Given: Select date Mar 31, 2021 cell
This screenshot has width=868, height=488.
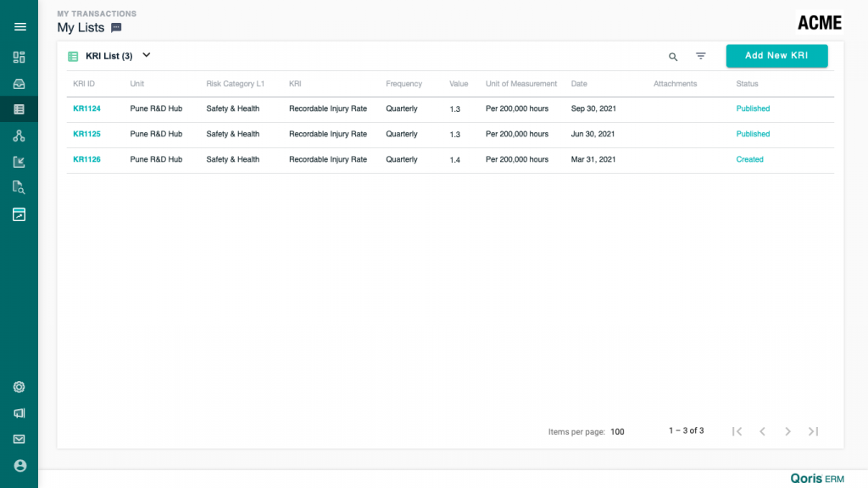Looking at the screenshot, I should click(593, 159).
